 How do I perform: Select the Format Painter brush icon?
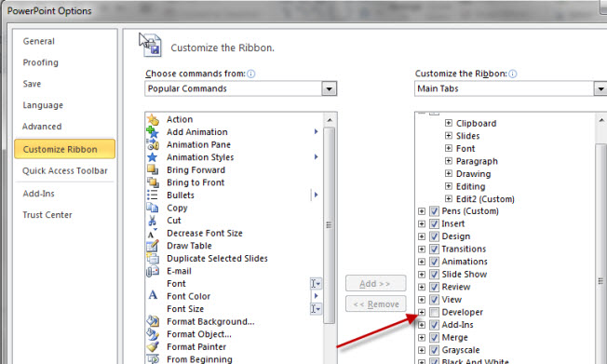[x=153, y=346]
